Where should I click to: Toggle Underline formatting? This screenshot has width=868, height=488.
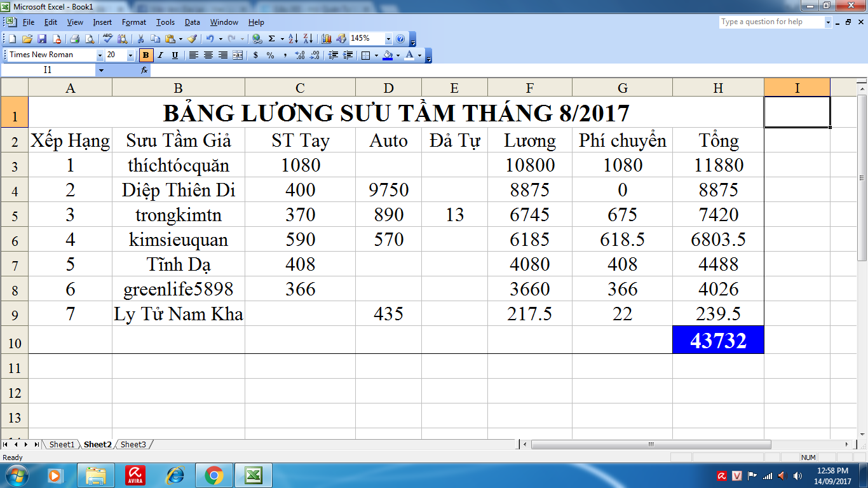[x=174, y=55]
